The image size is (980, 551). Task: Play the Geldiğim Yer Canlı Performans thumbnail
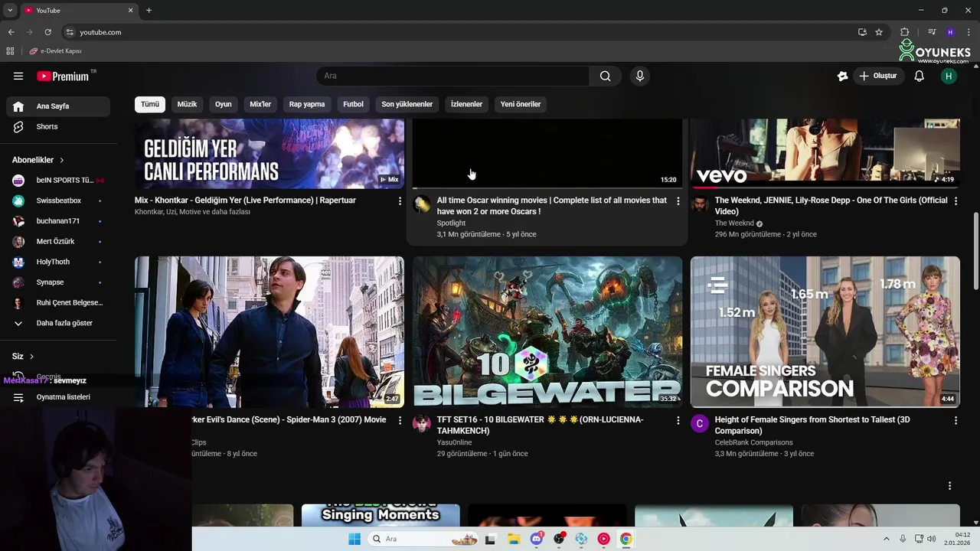coord(269,153)
